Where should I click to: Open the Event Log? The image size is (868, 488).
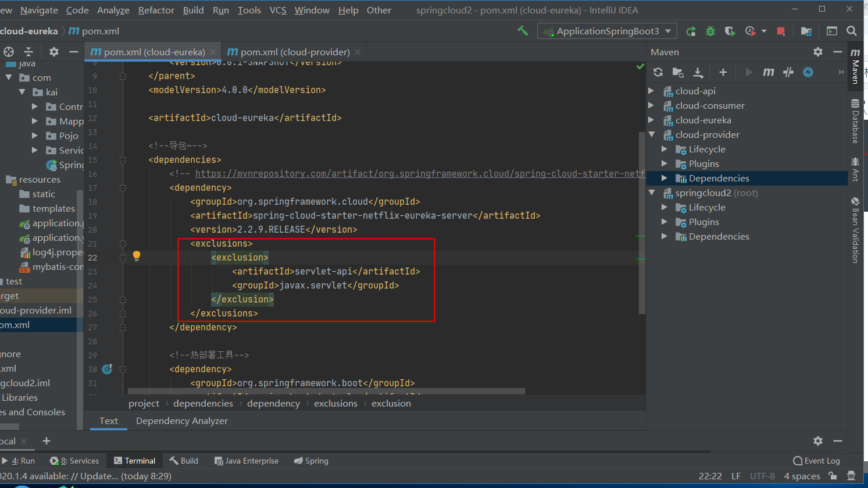click(816, 461)
